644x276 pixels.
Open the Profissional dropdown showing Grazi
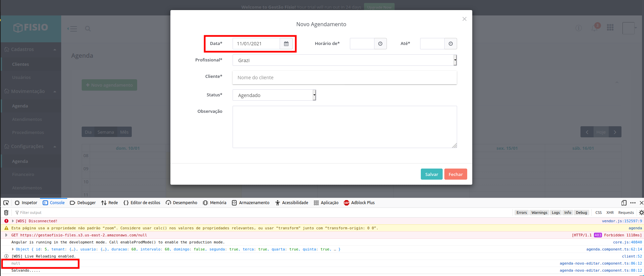coord(345,60)
